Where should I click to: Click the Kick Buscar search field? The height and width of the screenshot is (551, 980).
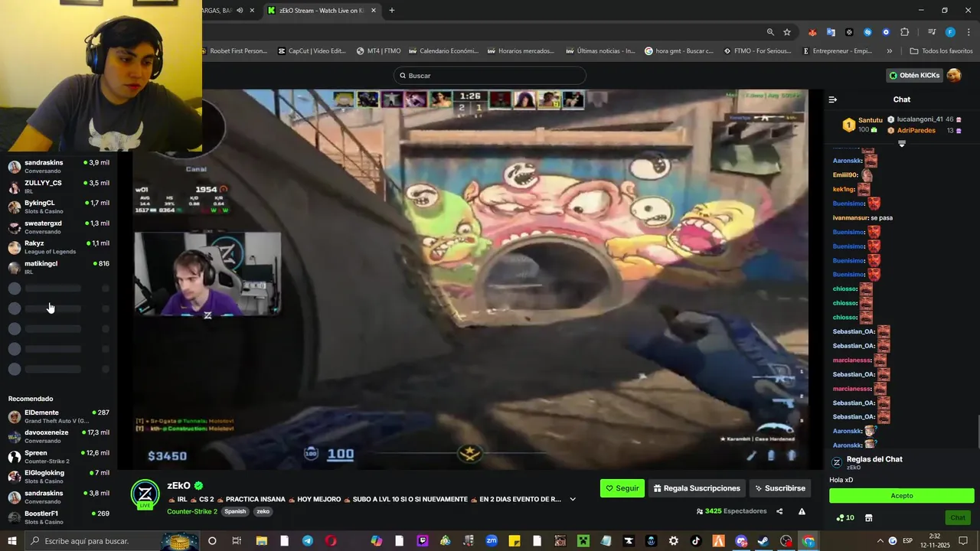(490, 76)
